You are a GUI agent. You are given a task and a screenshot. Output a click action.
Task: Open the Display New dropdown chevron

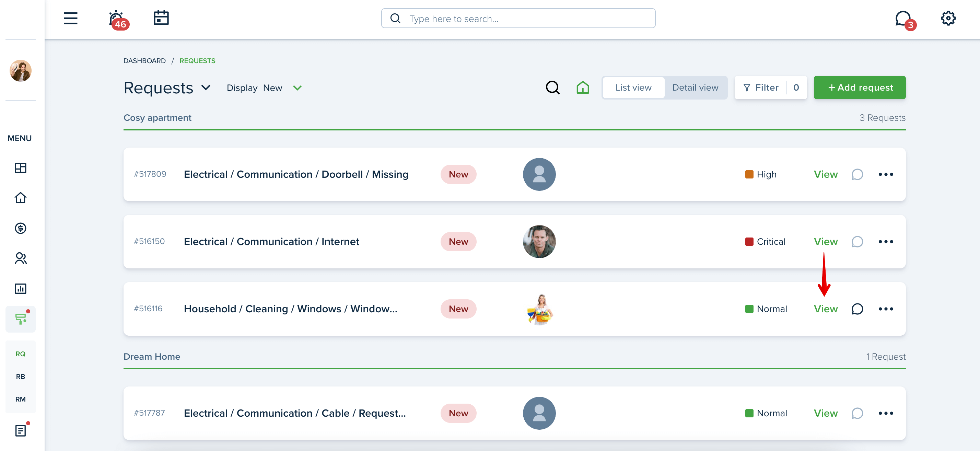tap(297, 88)
